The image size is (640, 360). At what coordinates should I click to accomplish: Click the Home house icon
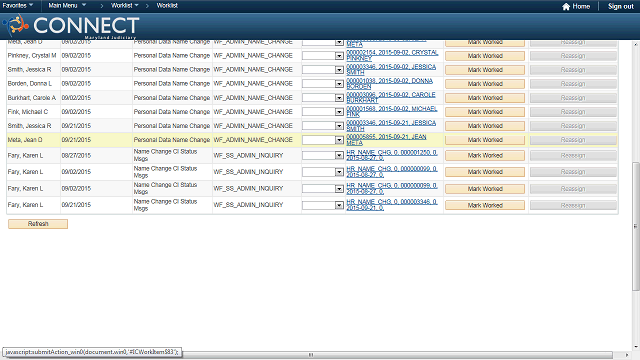point(566,7)
